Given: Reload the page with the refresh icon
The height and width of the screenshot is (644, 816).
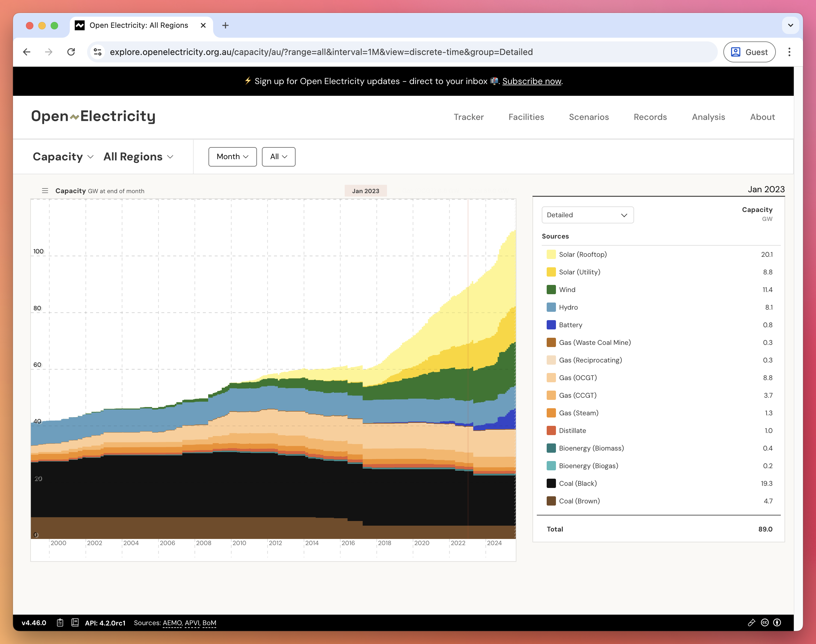Looking at the screenshot, I should [x=71, y=52].
